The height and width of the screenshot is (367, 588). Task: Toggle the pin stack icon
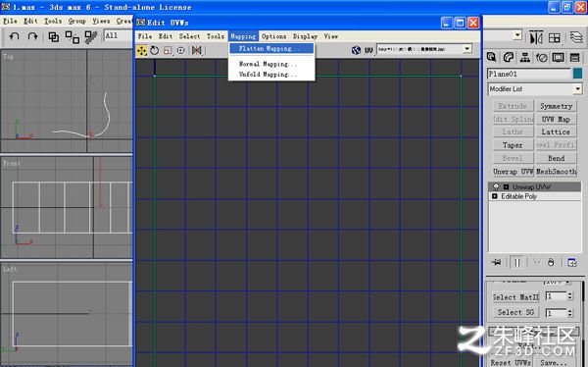497,262
